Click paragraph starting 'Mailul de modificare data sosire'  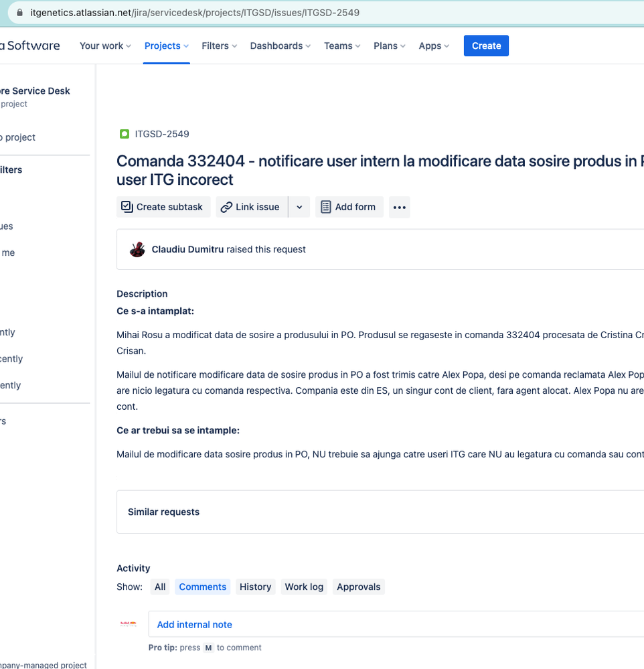tap(380, 455)
